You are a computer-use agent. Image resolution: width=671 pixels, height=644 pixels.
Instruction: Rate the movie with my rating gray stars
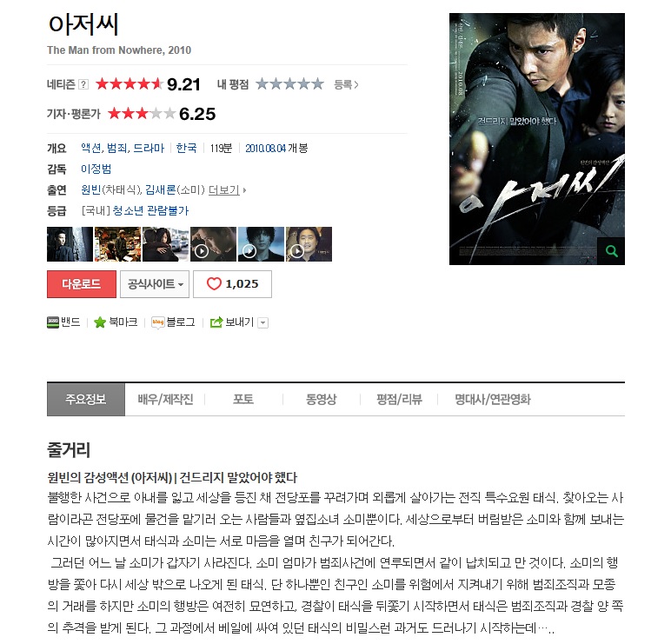(x=289, y=84)
